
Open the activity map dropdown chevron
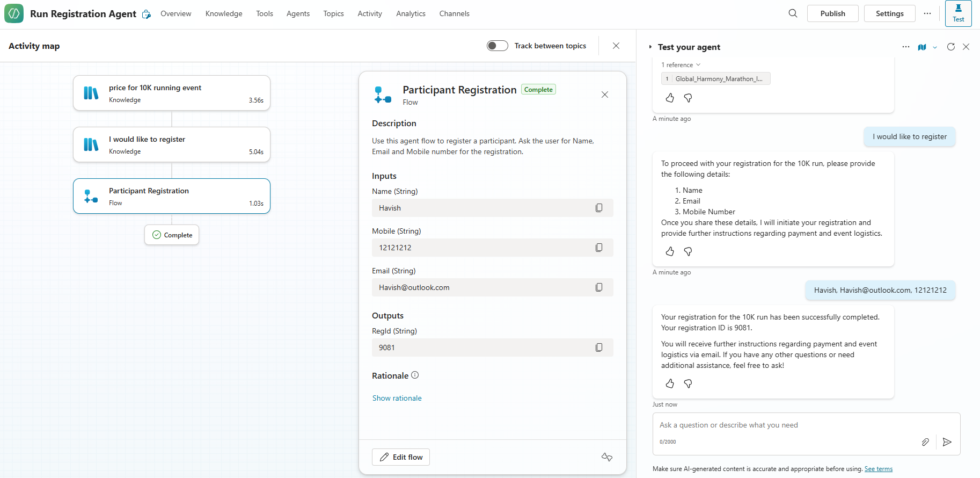pos(935,47)
